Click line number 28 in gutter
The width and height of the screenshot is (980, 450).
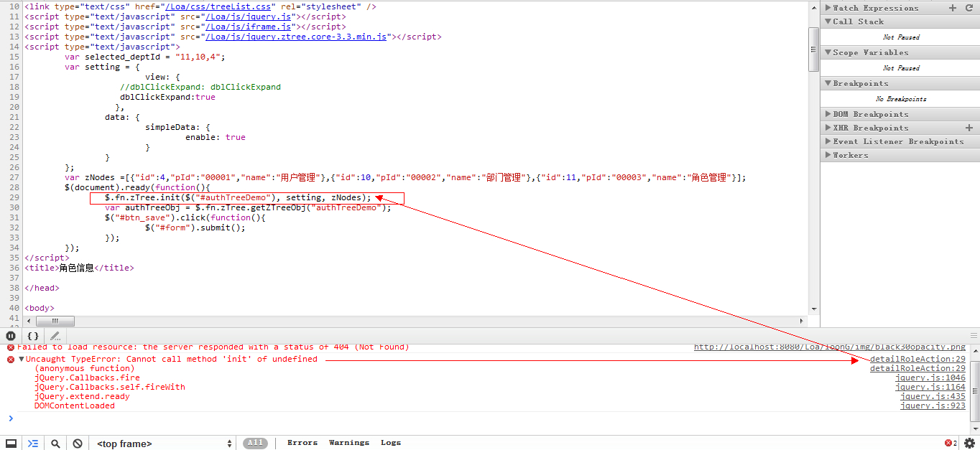(14, 187)
